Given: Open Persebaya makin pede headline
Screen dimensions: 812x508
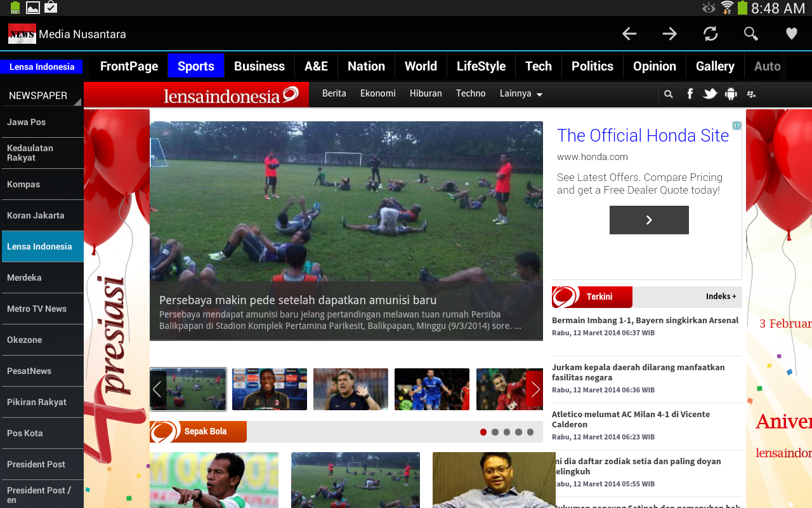Looking at the screenshot, I should (298, 300).
